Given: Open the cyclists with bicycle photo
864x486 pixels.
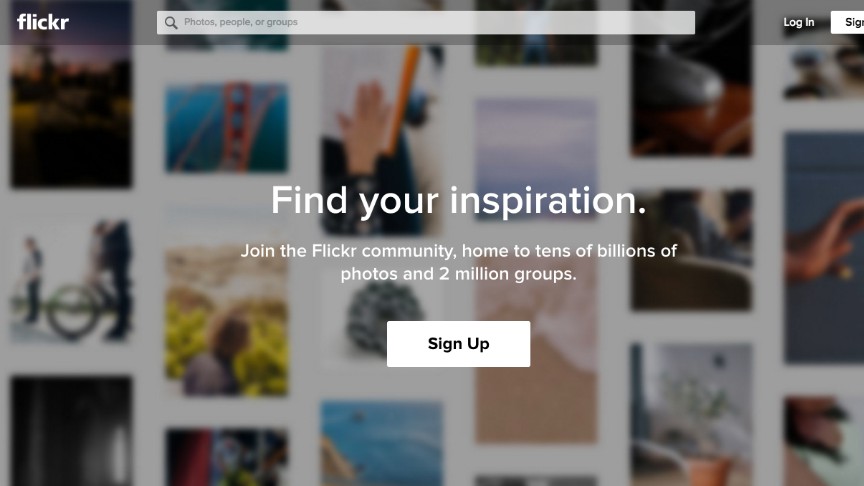Looking at the screenshot, I should (x=71, y=281).
